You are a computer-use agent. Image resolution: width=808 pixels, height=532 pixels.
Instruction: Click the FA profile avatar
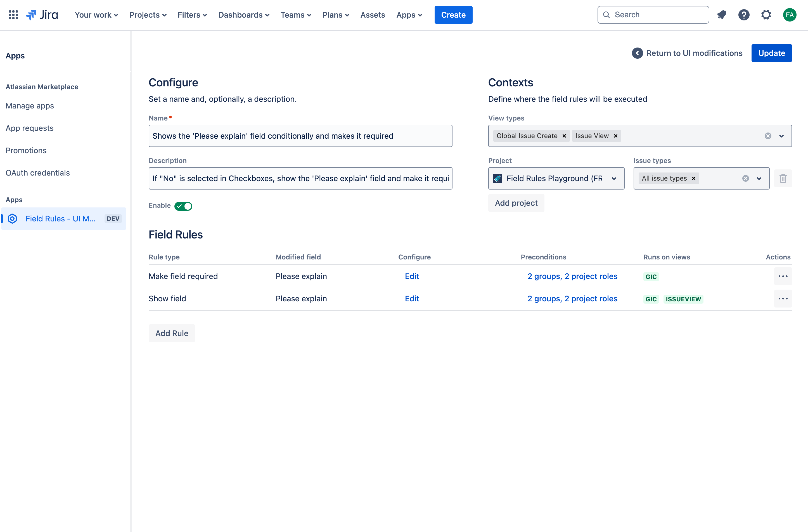pos(789,15)
